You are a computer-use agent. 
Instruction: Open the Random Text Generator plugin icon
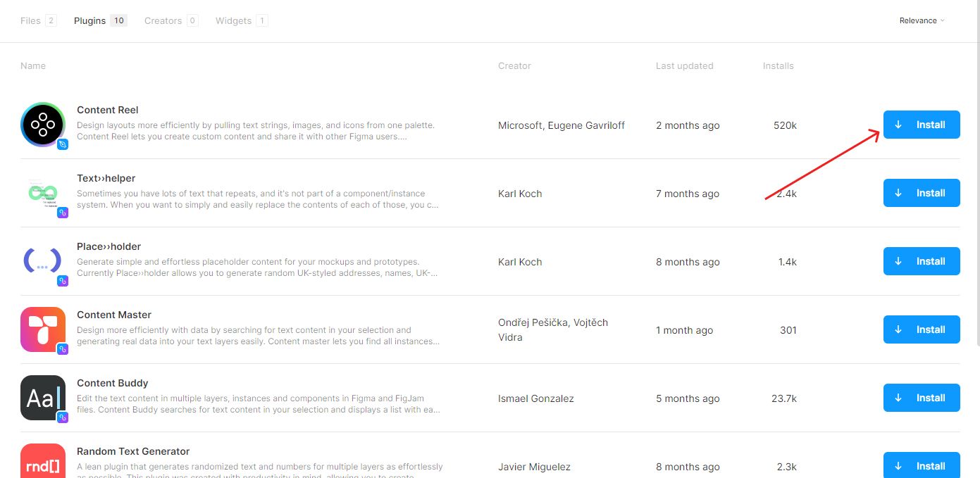[43, 460]
